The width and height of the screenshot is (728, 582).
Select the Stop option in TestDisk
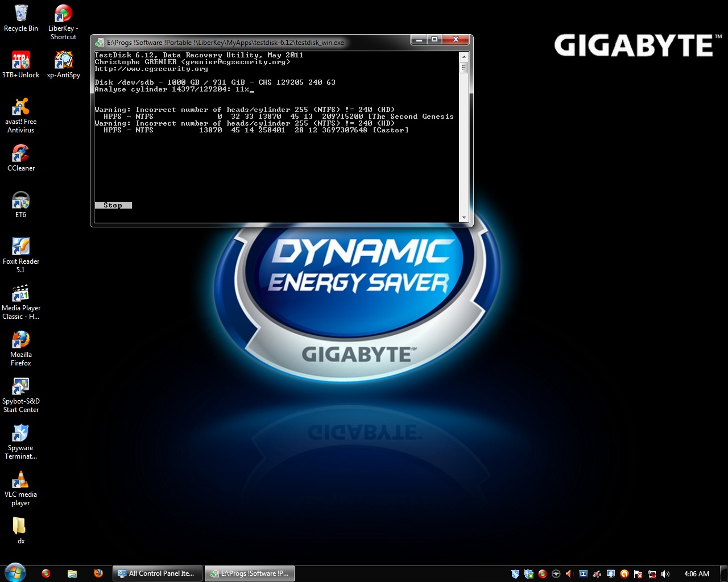point(113,205)
